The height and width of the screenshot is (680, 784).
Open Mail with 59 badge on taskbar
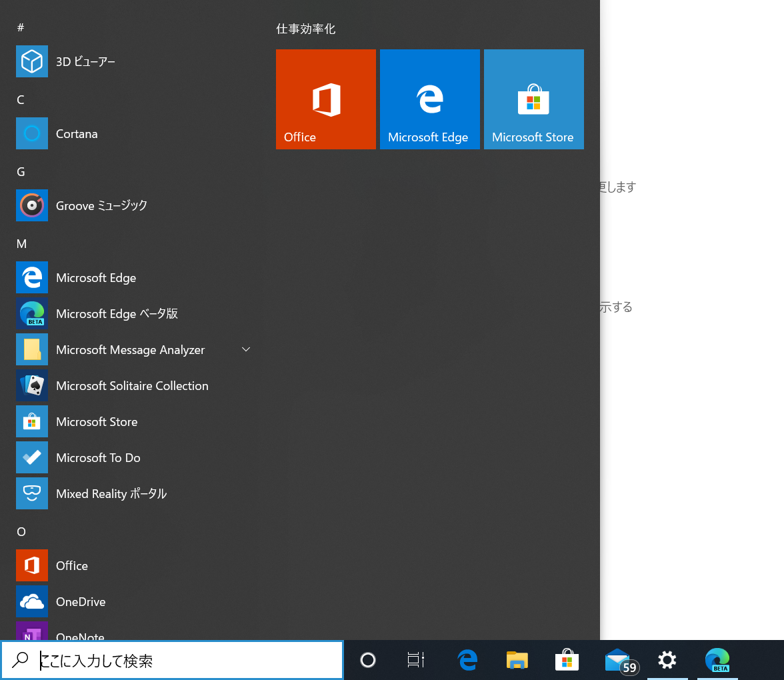(621, 661)
